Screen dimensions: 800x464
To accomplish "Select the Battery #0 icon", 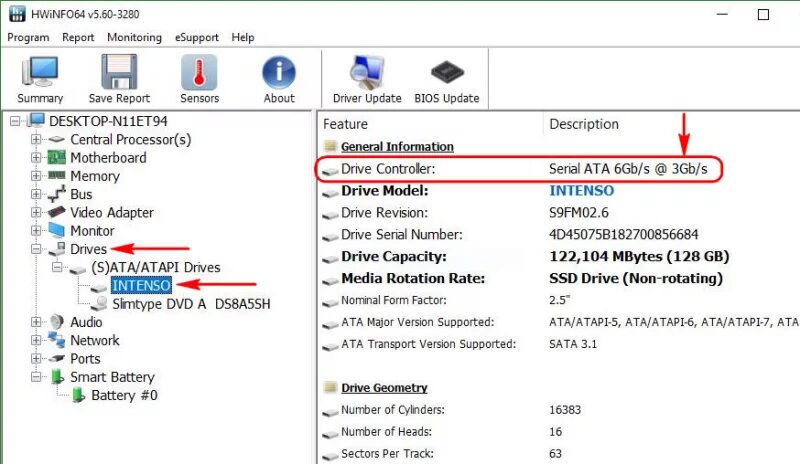I will pyautogui.click(x=79, y=395).
